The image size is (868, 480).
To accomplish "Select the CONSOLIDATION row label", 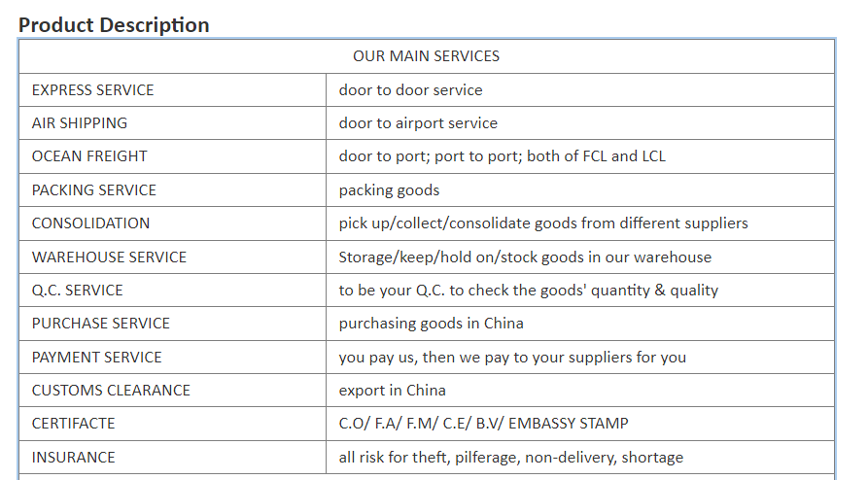I will (x=90, y=223).
